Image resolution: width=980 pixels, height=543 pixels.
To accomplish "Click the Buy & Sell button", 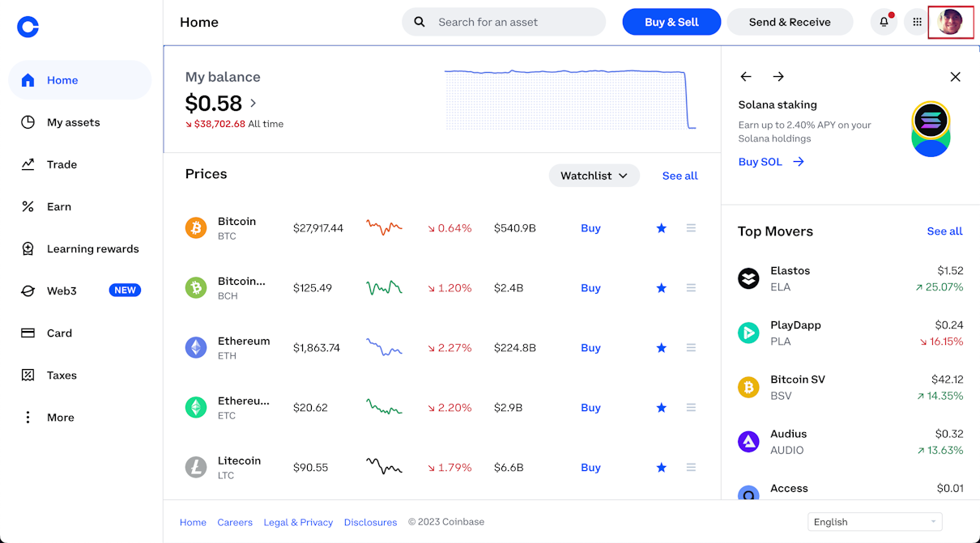I will [x=671, y=22].
